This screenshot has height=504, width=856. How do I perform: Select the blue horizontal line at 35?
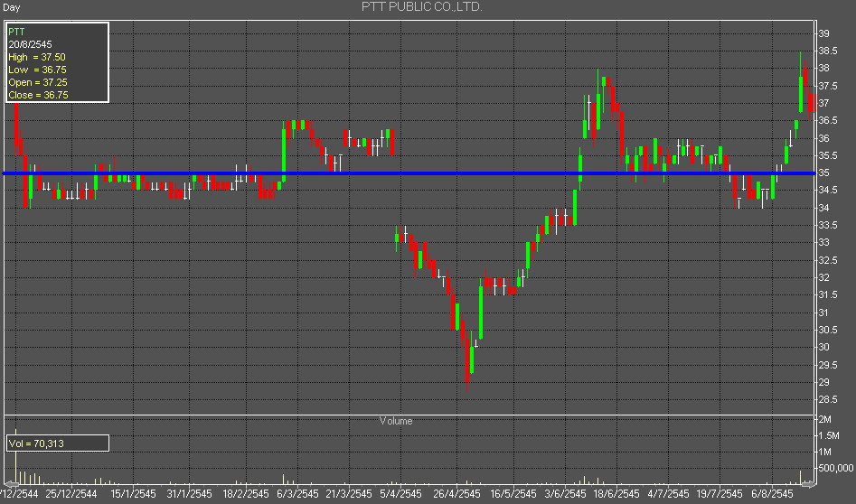pyautogui.click(x=409, y=173)
